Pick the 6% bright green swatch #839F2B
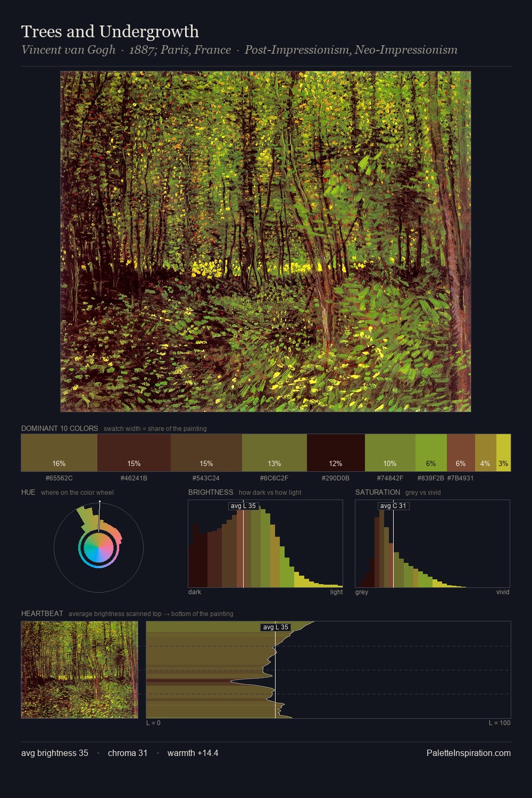The width and height of the screenshot is (532, 798). pos(431,453)
